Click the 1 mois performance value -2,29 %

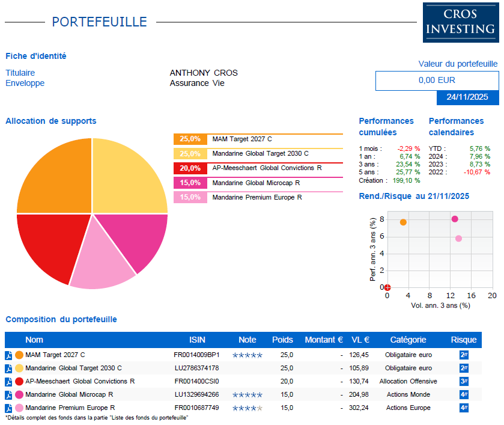pos(408,148)
